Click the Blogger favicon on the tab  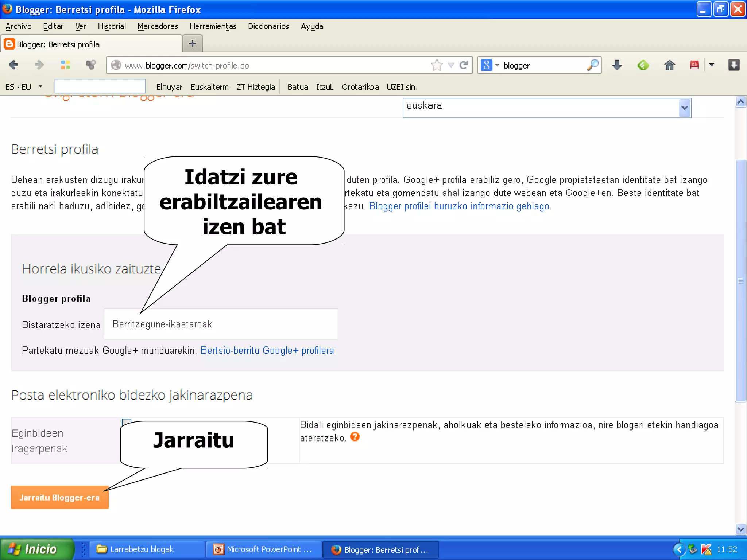point(9,44)
